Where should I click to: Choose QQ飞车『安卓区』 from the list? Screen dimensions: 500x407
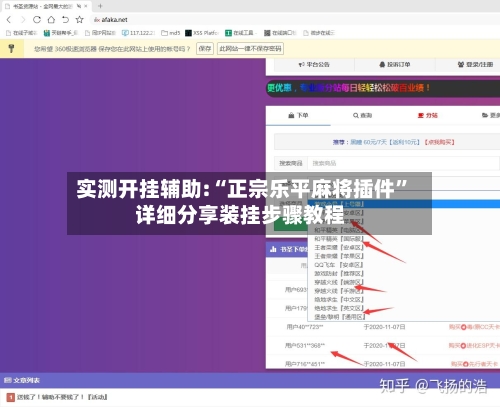coord(339,265)
